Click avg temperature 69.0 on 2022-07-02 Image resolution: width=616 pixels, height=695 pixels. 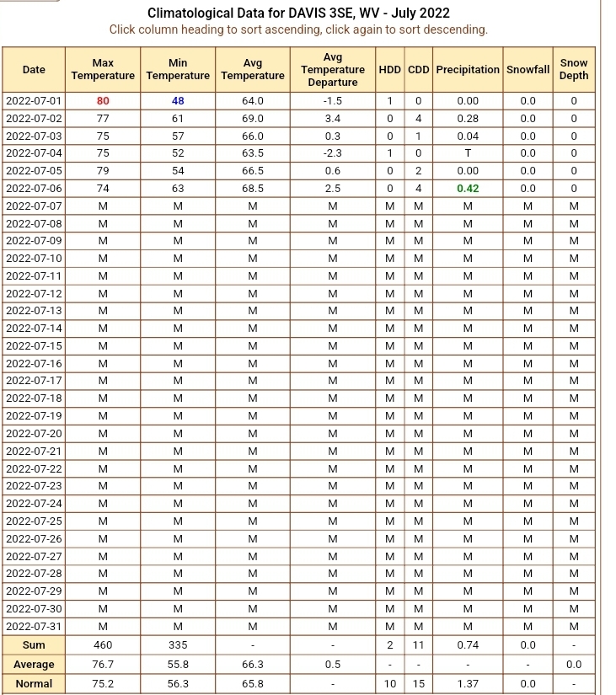(253, 119)
